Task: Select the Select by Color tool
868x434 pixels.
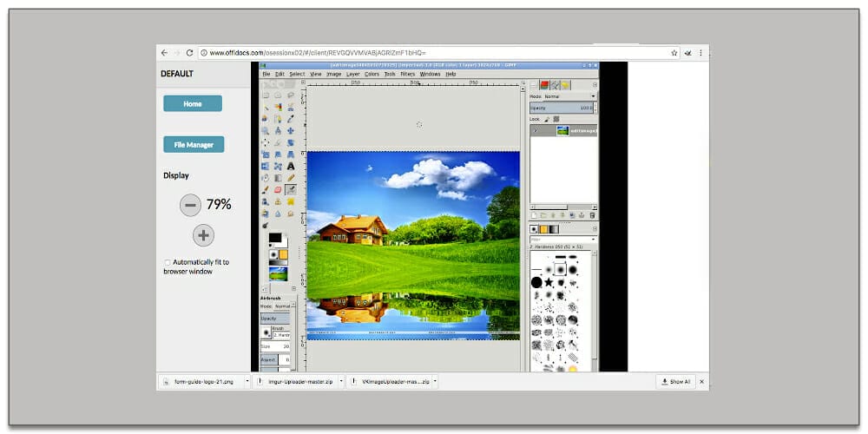Action: click(278, 107)
